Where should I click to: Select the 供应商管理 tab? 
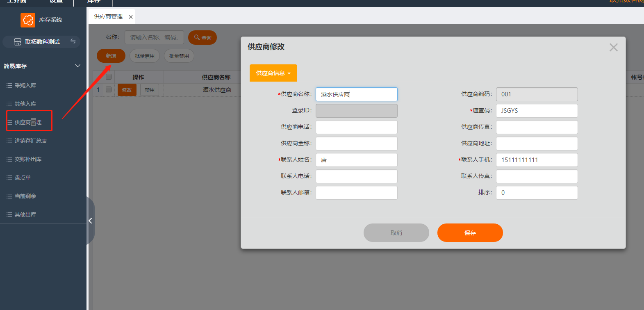click(x=108, y=16)
